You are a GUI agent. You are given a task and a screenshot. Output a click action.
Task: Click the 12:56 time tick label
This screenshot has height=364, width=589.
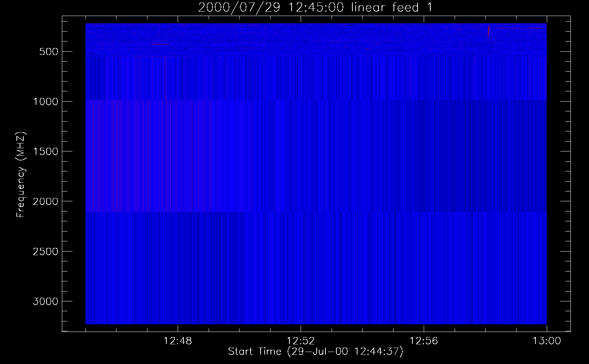point(424,341)
